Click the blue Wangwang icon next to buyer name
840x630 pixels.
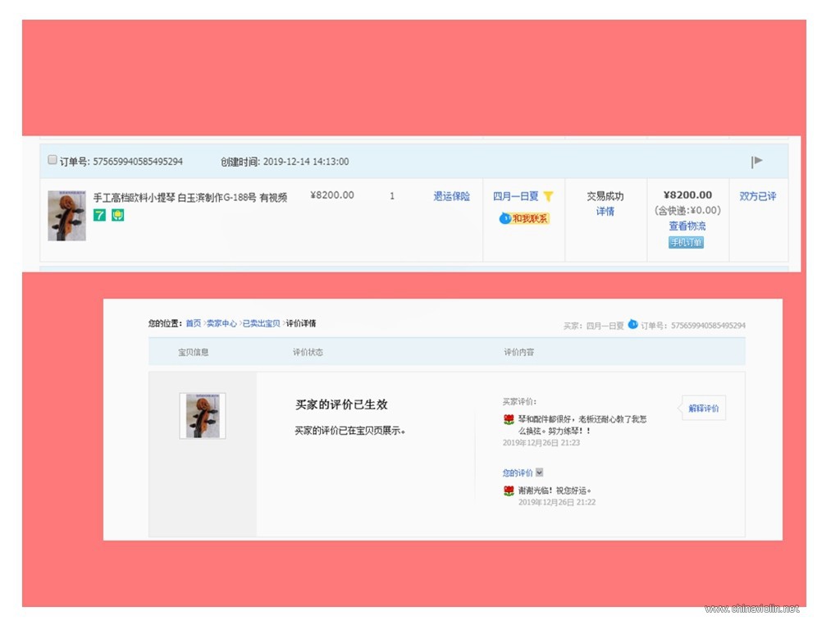coord(632,324)
